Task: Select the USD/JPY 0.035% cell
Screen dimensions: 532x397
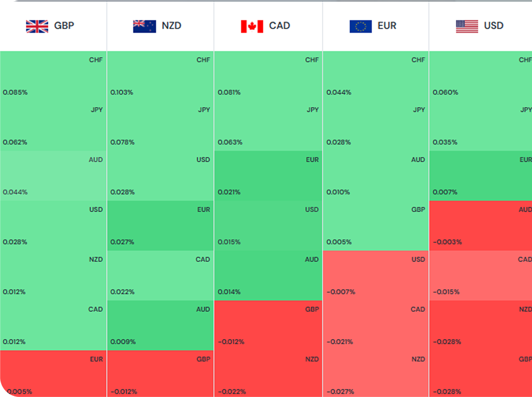Action: click(x=480, y=126)
